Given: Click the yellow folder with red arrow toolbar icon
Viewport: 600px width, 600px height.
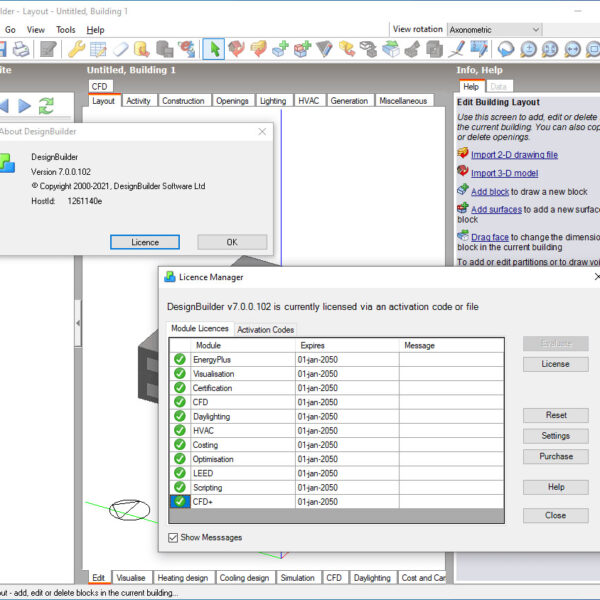Looking at the screenshot, I should click(258, 49).
